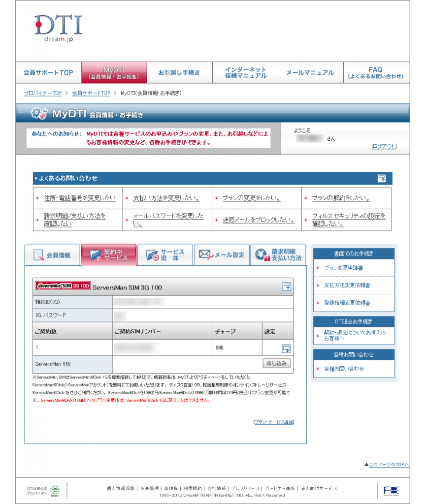Screen dimensions: 425x504
Task: Click the DTI dream.jp logo
Action: coord(58,28)
